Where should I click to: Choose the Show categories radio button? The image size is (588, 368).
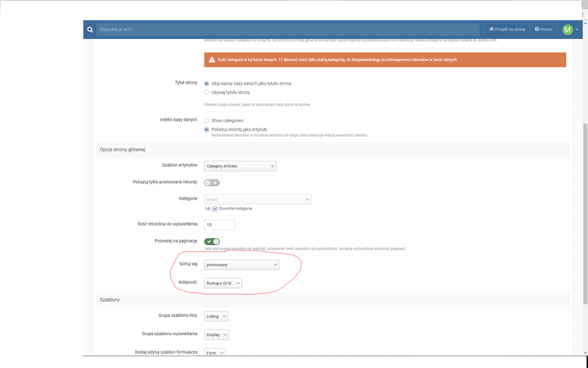pyautogui.click(x=206, y=121)
